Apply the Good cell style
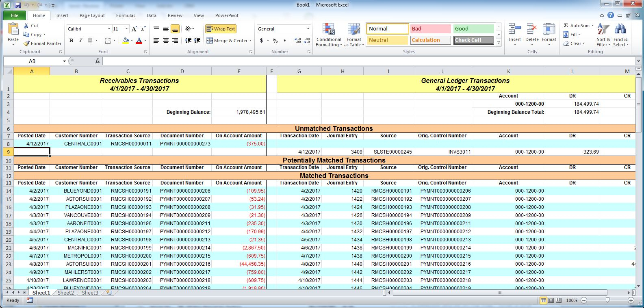 pyautogui.click(x=473, y=29)
